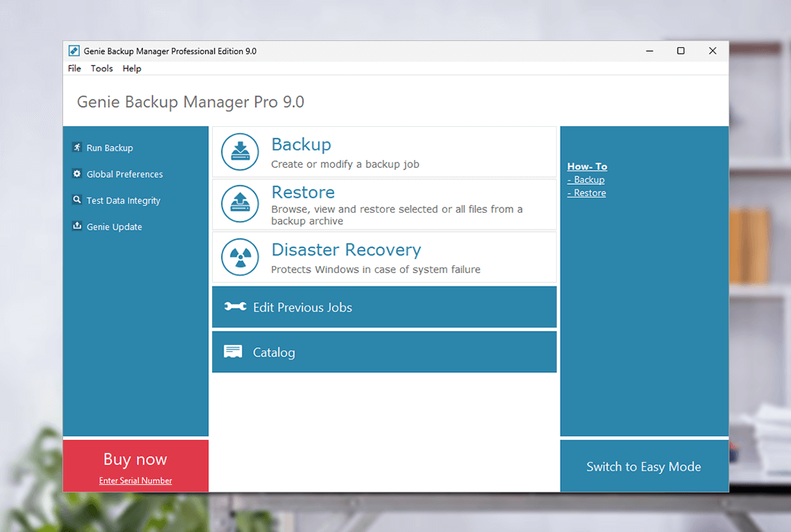Open the How-To Backup link
Viewport: 791px width, 532px height.
(x=586, y=180)
